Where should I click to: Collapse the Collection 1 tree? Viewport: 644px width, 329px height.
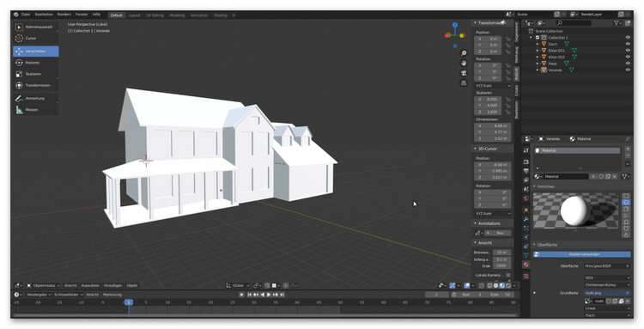click(x=531, y=38)
